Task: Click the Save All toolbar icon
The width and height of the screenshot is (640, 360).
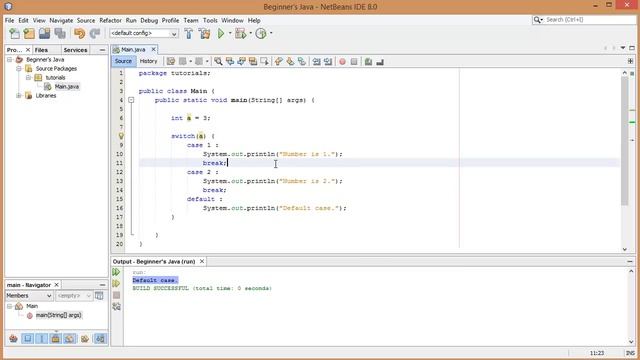Action: [x=60, y=33]
